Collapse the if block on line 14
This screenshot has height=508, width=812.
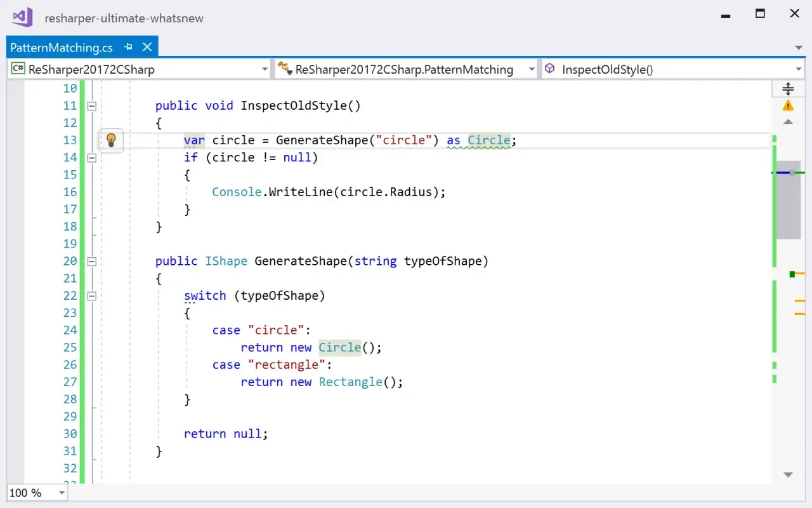91,157
